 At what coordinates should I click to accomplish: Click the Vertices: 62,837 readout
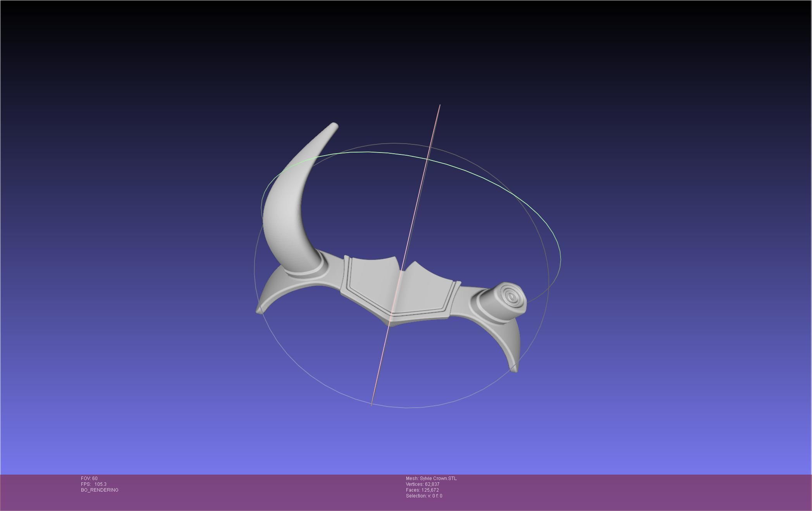[x=423, y=484]
